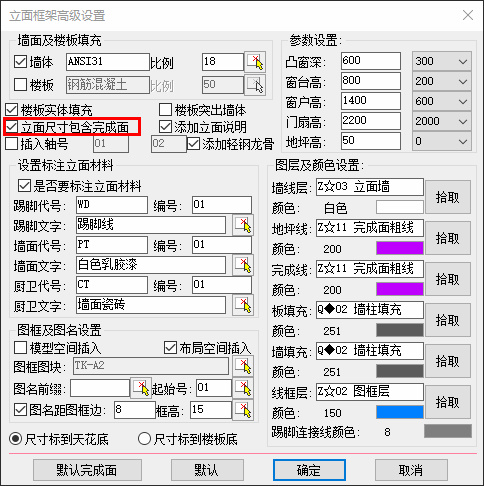484x486 pixels.
Task: Open 凸窗深 dropdown showing 300
Action: (x=442, y=61)
